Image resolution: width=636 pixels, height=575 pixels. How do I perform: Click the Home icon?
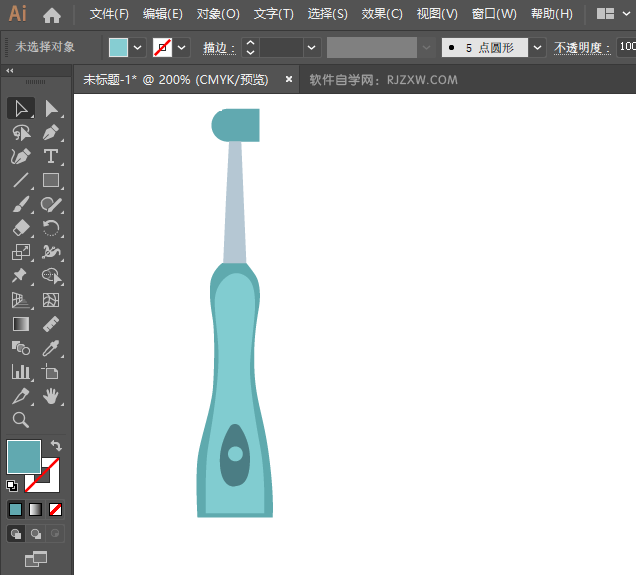click(x=52, y=15)
